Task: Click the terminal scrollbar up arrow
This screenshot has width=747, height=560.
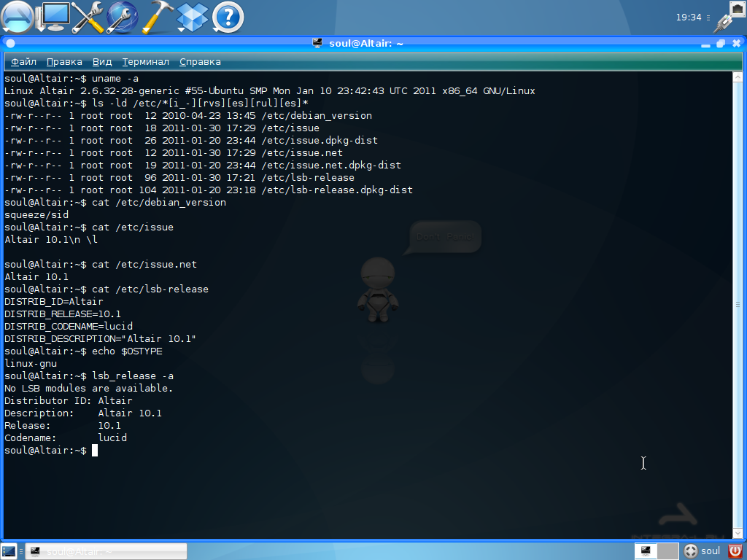Action: coord(738,77)
